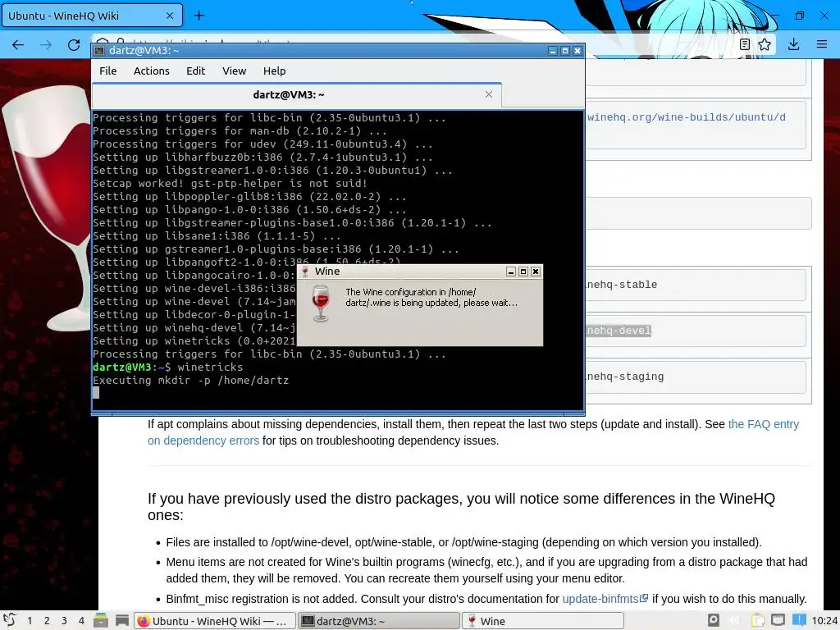Close the dartz@VM3 terminal tab

click(x=489, y=94)
